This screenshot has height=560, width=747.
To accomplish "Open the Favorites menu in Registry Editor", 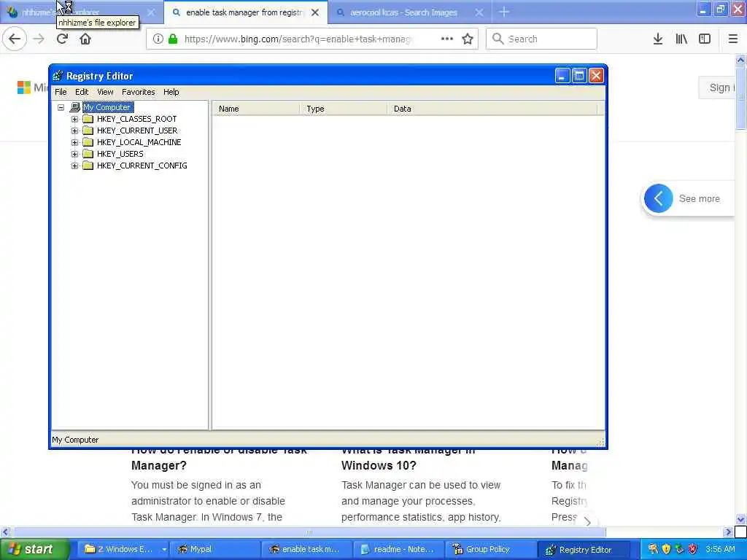I will coord(138,92).
